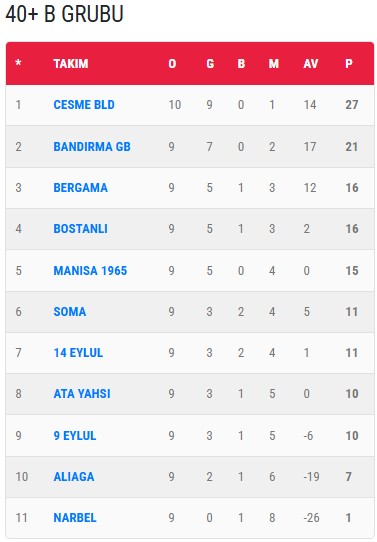Select the BOSTANLI team link
The image size is (377, 542).
click(x=81, y=229)
